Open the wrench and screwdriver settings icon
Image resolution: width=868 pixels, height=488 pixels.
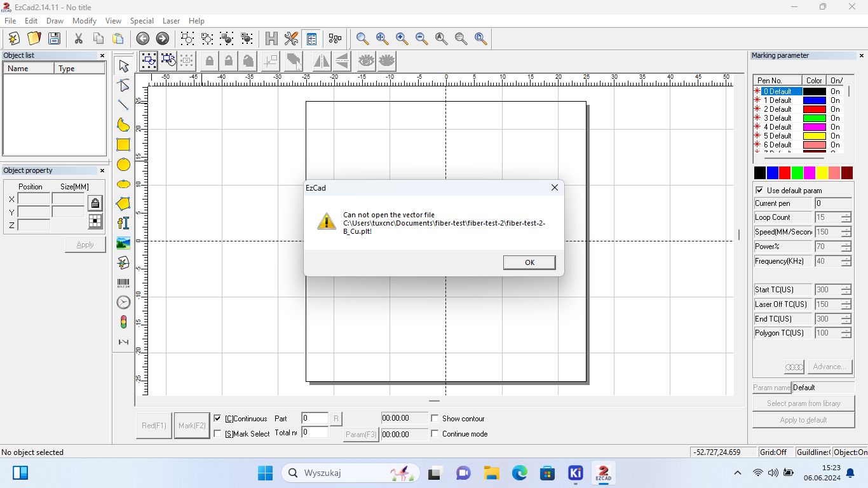click(291, 38)
